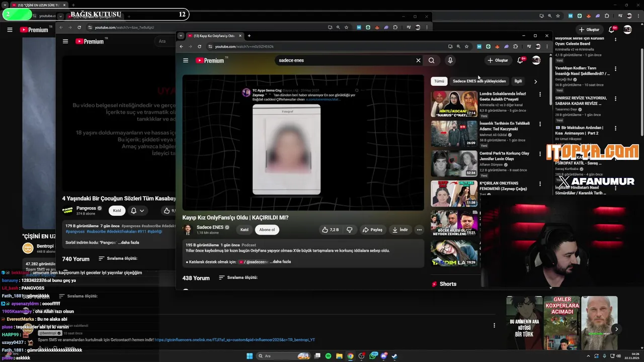
Task: Open the Jennifer Levin Olayı video thumbnail
Action: [x=454, y=163]
